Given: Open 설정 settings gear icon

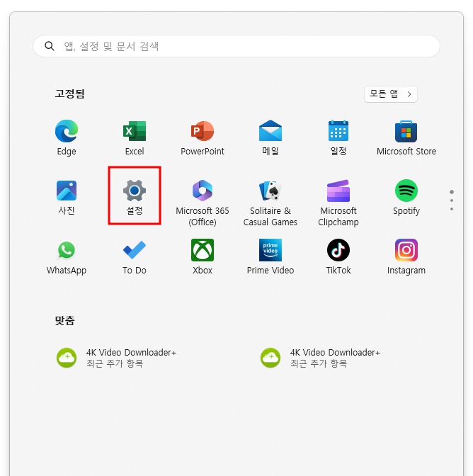Looking at the screenshot, I should 135,191.
